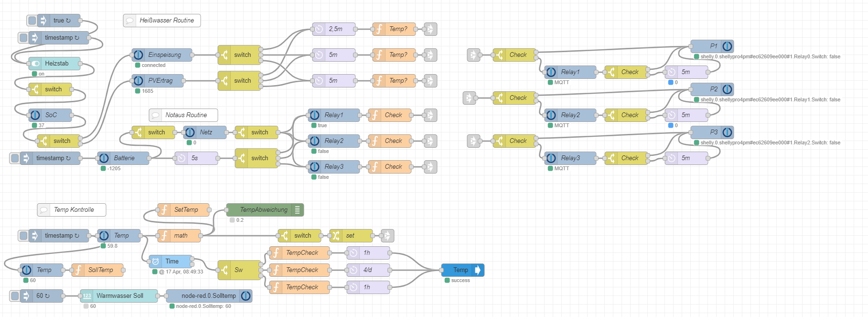Viewport: 868px width, 317px height.
Task: Click the '0.2' status under TempAbweichung
Action: [240, 220]
